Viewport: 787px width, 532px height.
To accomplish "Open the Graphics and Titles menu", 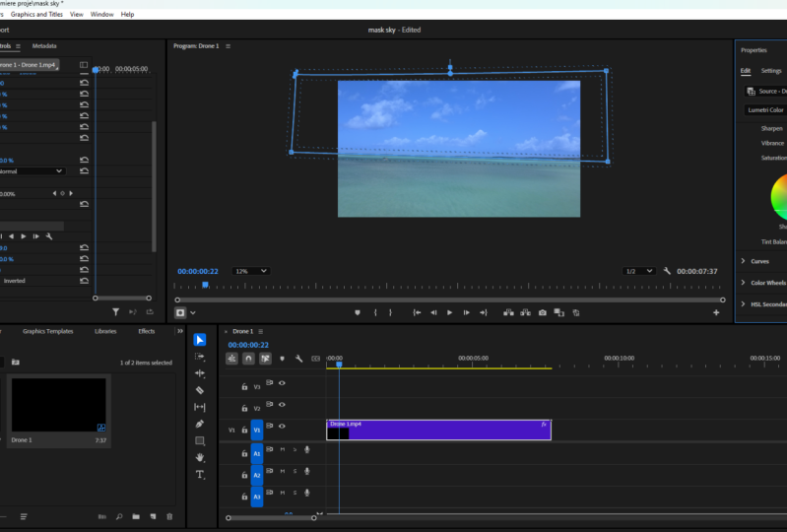I will [x=36, y=14].
